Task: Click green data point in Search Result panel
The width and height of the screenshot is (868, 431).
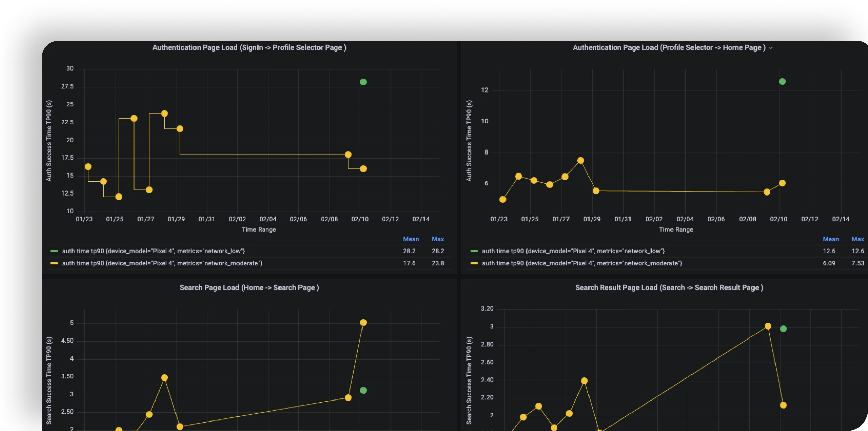Action: tap(783, 329)
